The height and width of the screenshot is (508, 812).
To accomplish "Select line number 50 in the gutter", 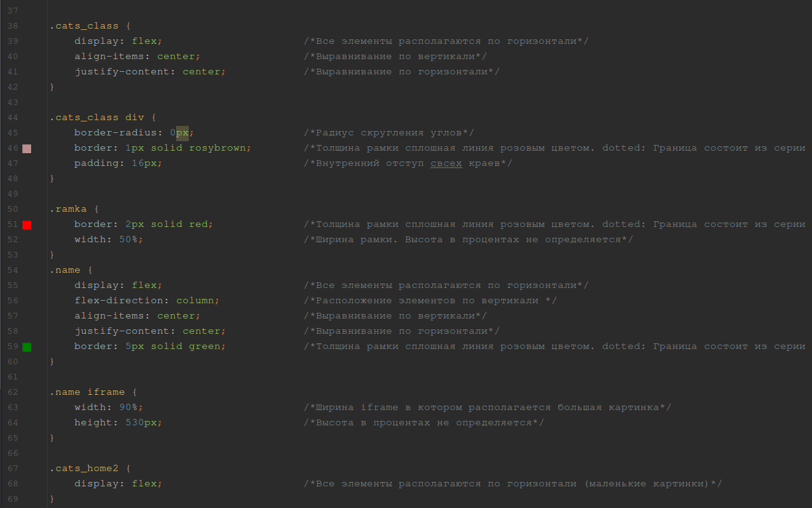I will 13,209.
